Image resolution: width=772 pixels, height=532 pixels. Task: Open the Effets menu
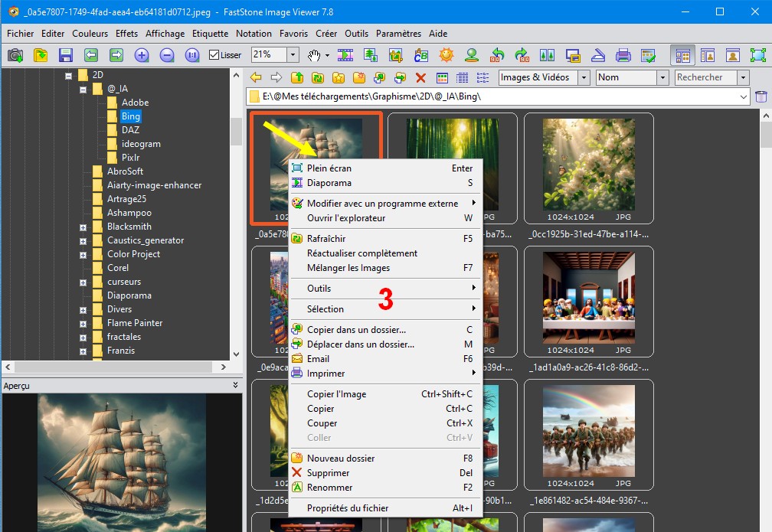click(126, 34)
